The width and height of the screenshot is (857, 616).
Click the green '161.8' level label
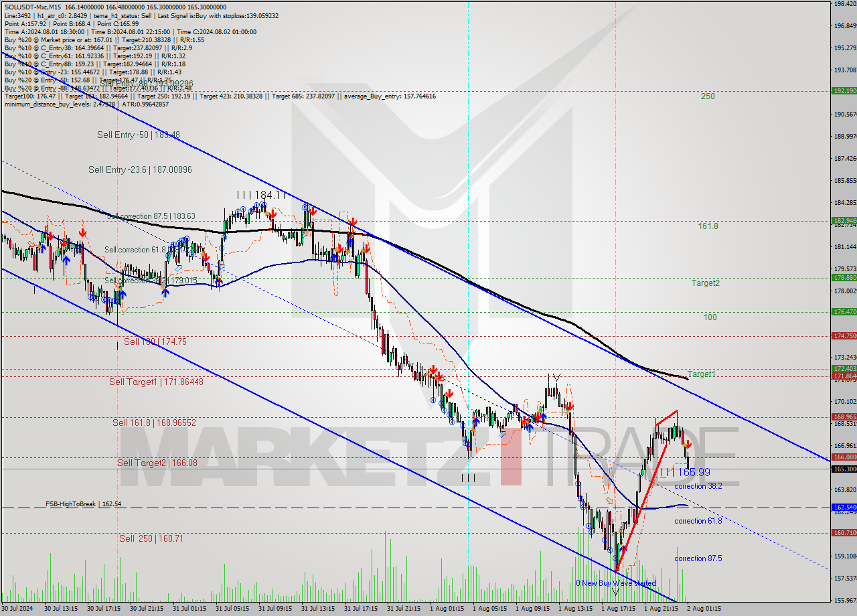tap(708, 226)
